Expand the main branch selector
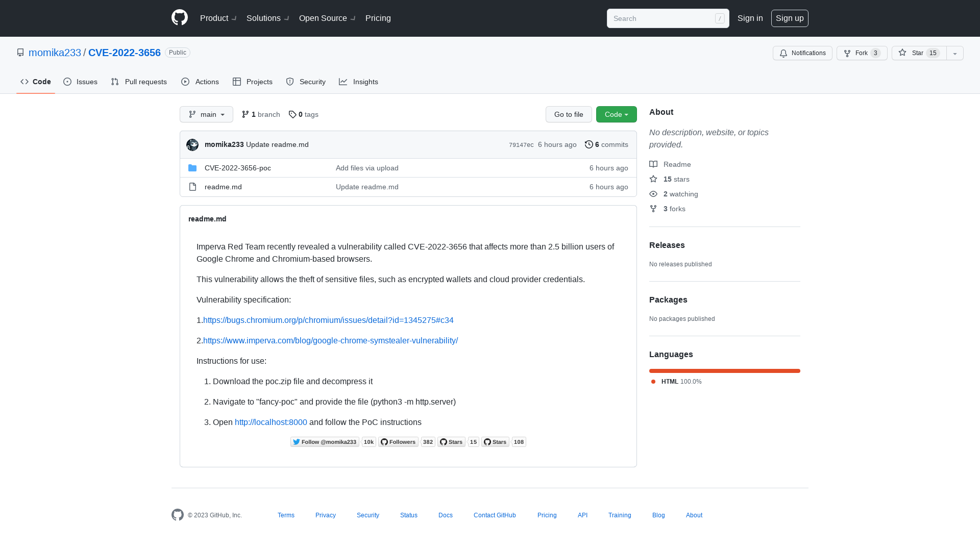 coord(206,114)
